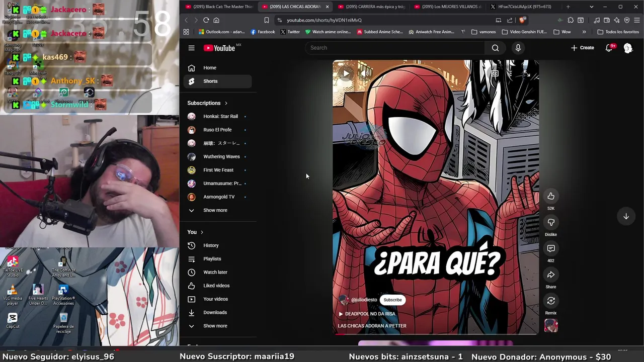Viewport: 644px width, 362px height.
Task: Open Honkai: Star Rail subscription
Action: pos(217,117)
